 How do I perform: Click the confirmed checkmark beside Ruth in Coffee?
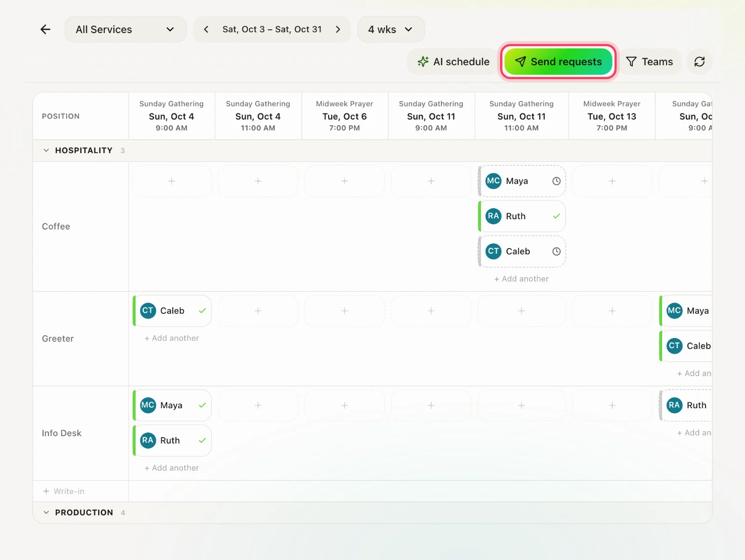[556, 216]
